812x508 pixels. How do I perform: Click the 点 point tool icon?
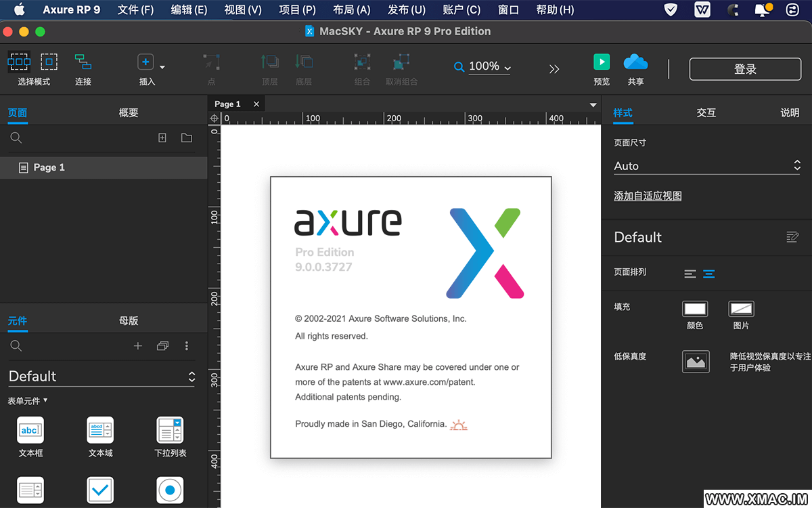211,62
